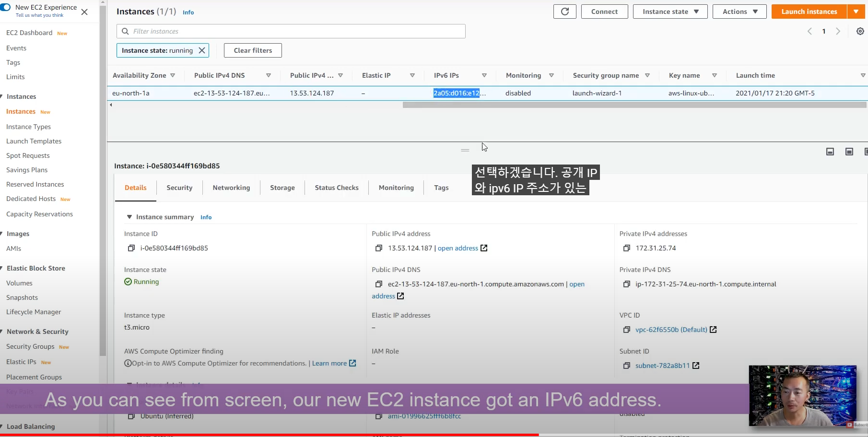This screenshot has height=437, width=868.
Task: Open the Monitoring tab
Action: pyautogui.click(x=396, y=188)
